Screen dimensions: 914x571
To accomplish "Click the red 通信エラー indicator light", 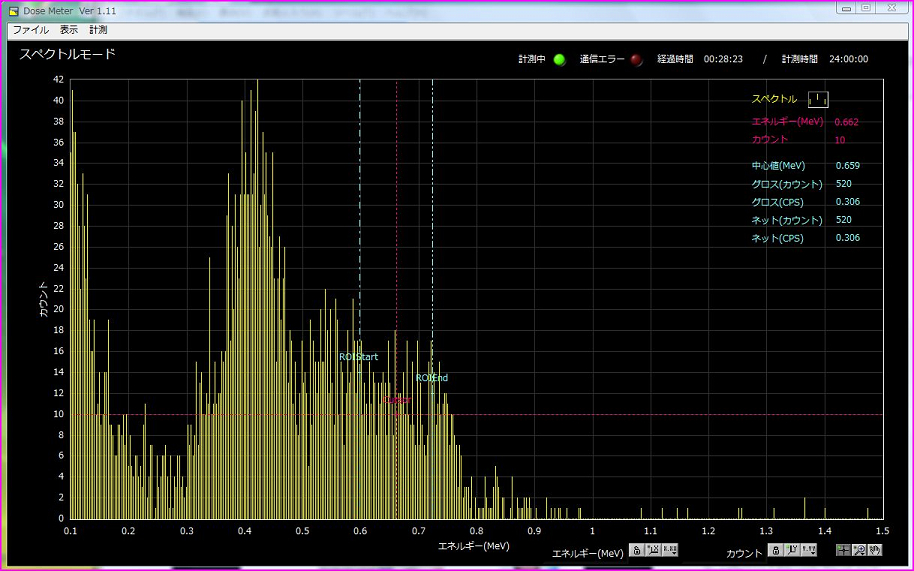I will 636,59.
